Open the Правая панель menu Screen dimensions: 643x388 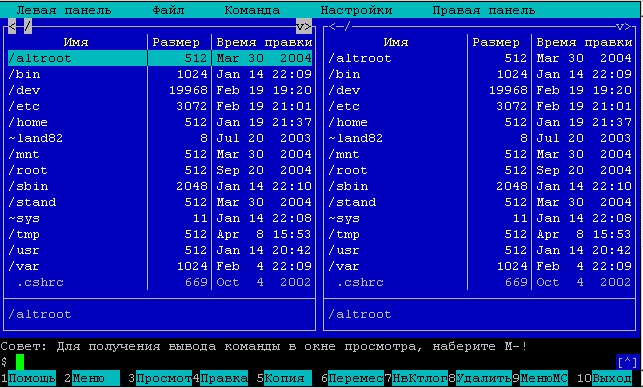click(x=483, y=10)
